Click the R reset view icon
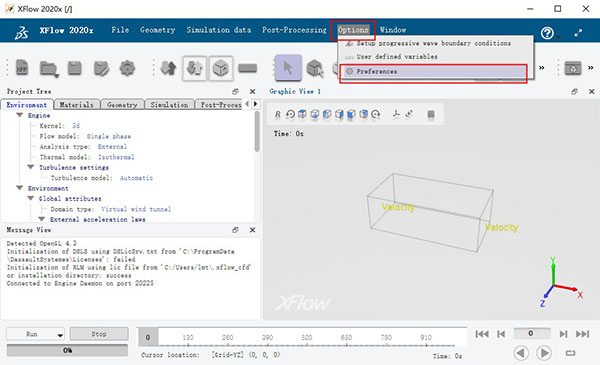600x365 pixels. [278, 114]
